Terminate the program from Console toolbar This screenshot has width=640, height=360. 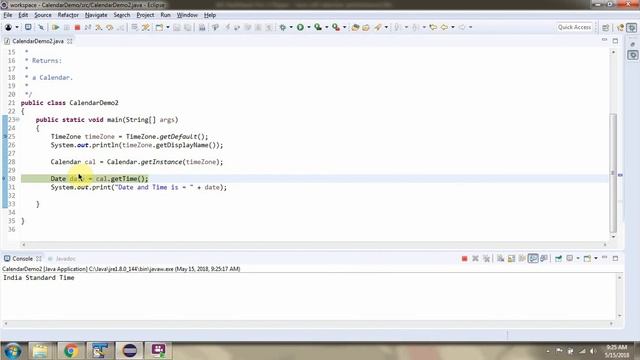point(464,258)
